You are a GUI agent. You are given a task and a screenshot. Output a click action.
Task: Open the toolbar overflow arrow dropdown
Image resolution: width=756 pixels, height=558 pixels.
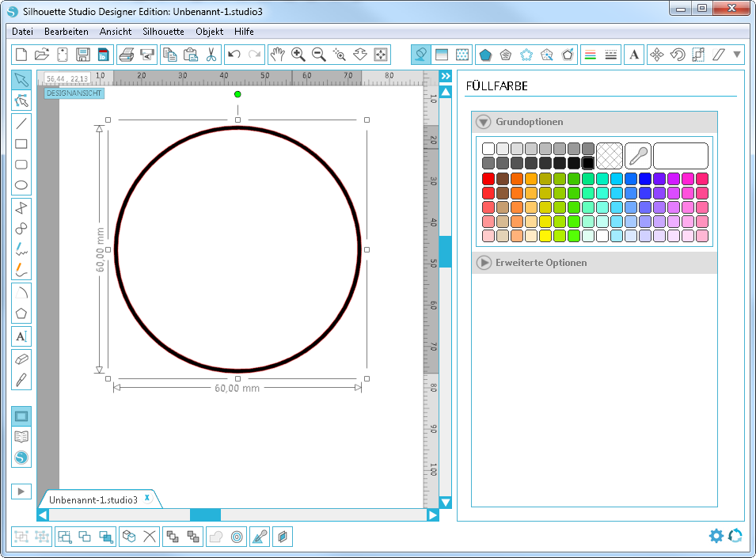click(x=738, y=55)
